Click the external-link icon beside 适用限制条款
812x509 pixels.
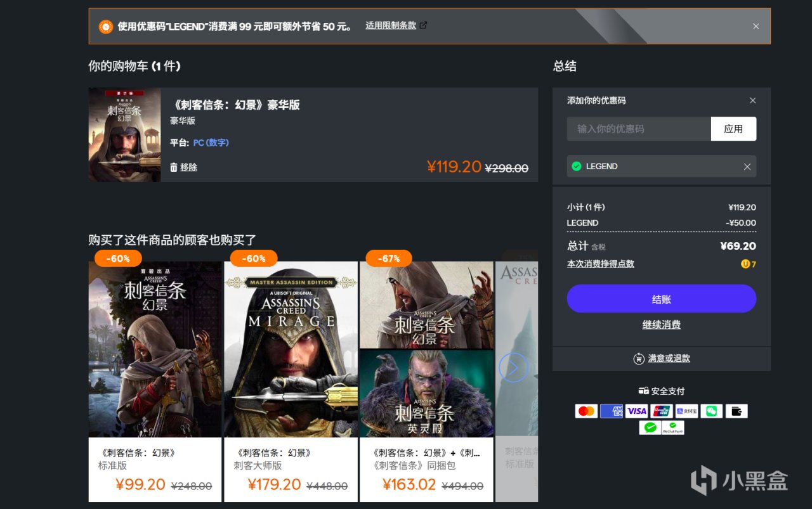tap(423, 26)
